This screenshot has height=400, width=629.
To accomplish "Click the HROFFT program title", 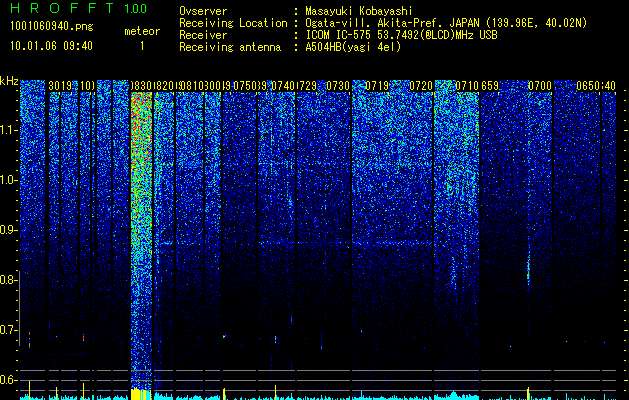I will 62,8.
